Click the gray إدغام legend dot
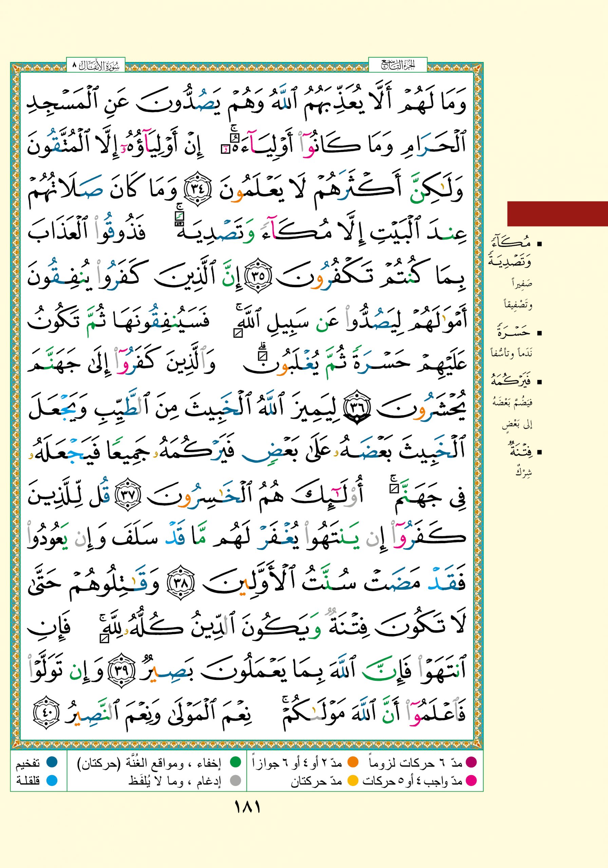 (x=235, y=780)
